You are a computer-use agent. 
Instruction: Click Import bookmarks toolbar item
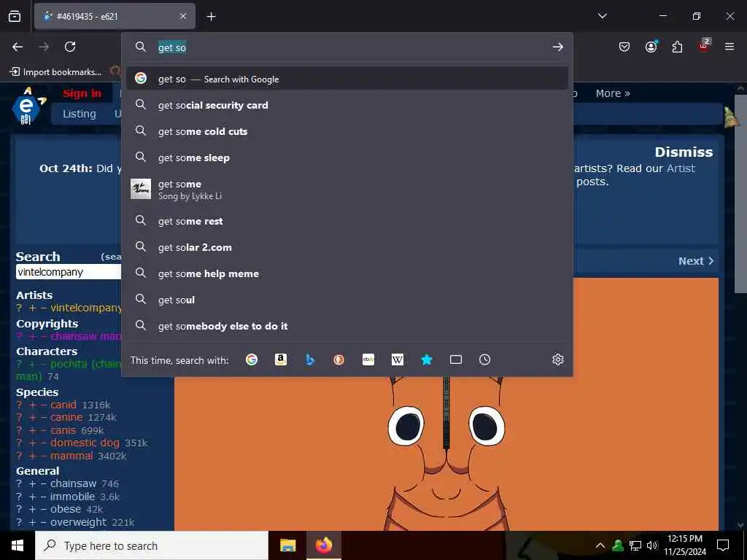click(x=55, y=72)
